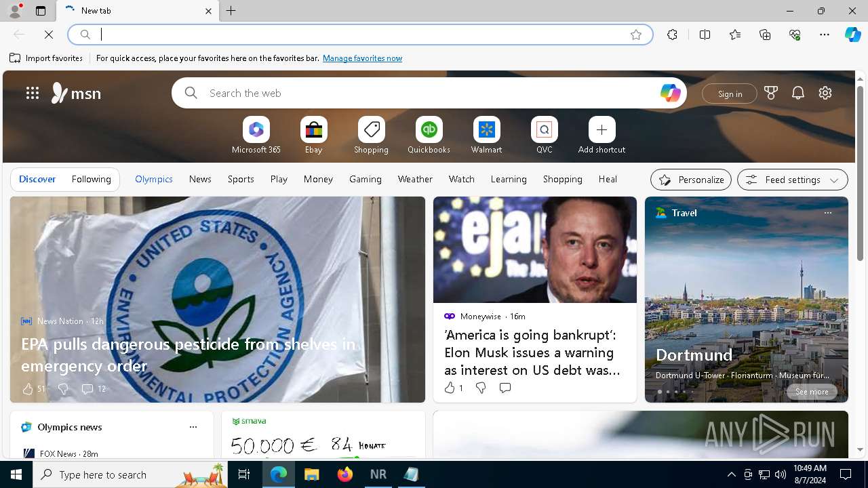Select the News feed category
The height and width of the screenshot is (488, 868).
coord(200,179)
